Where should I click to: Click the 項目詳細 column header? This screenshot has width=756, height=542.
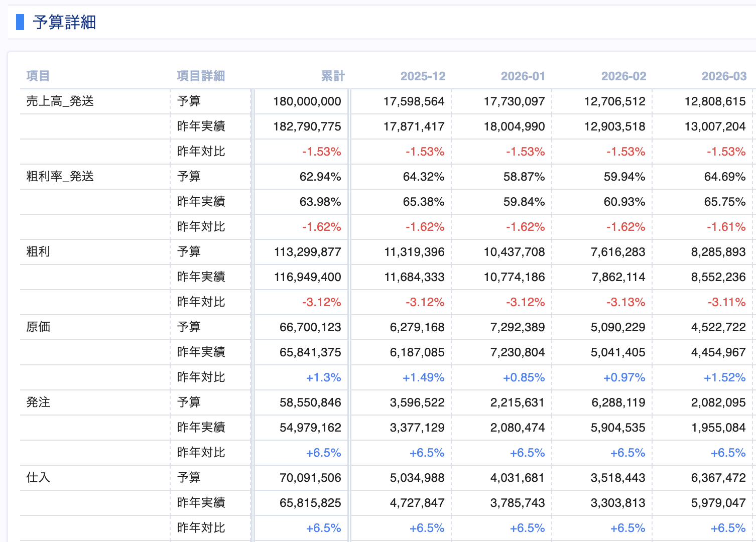(201, 76)
